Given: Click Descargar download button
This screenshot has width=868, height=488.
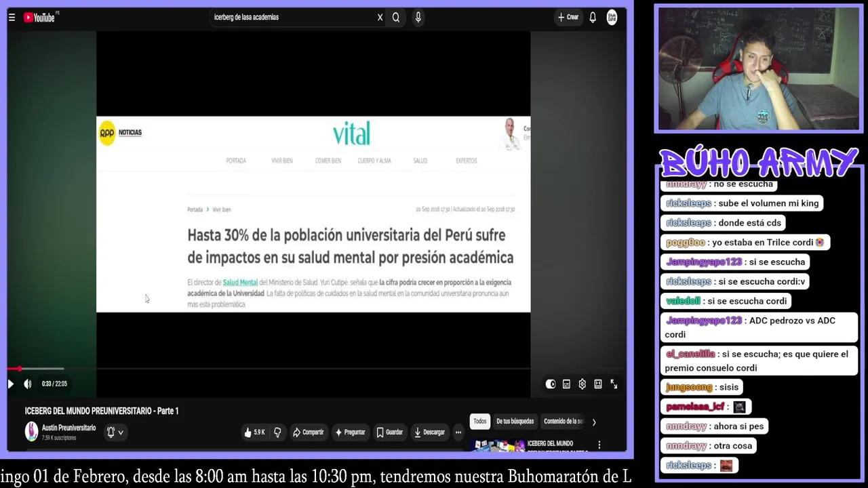Looking at the screenshot, I should click(429, 432).
